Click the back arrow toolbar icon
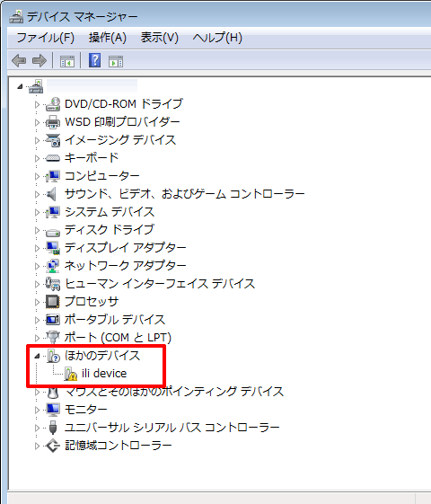The image size is (431, 504). tap(19, 61)
